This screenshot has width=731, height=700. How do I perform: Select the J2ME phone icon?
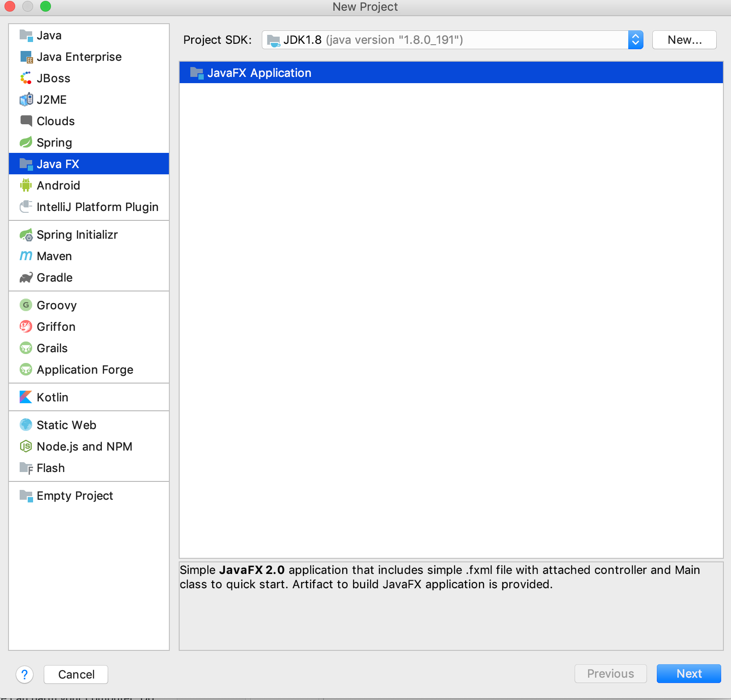pyautogui.click(x=26, y=99)
